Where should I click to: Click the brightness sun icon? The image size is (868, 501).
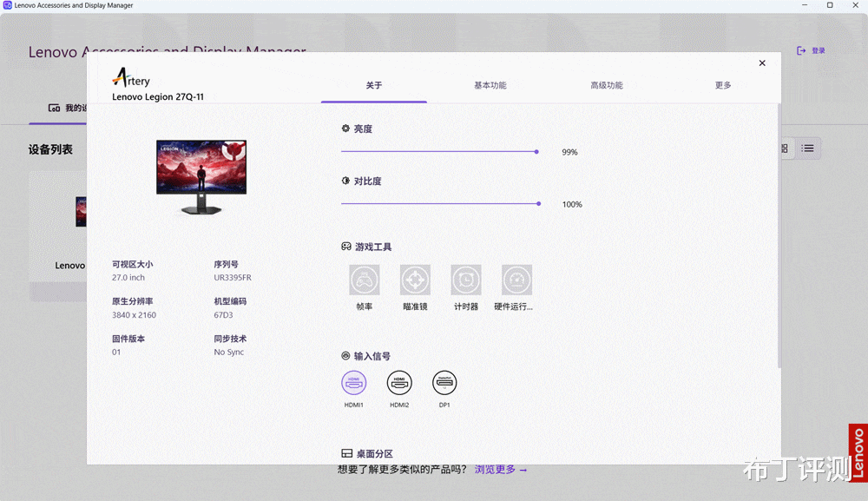pos(345,129)
